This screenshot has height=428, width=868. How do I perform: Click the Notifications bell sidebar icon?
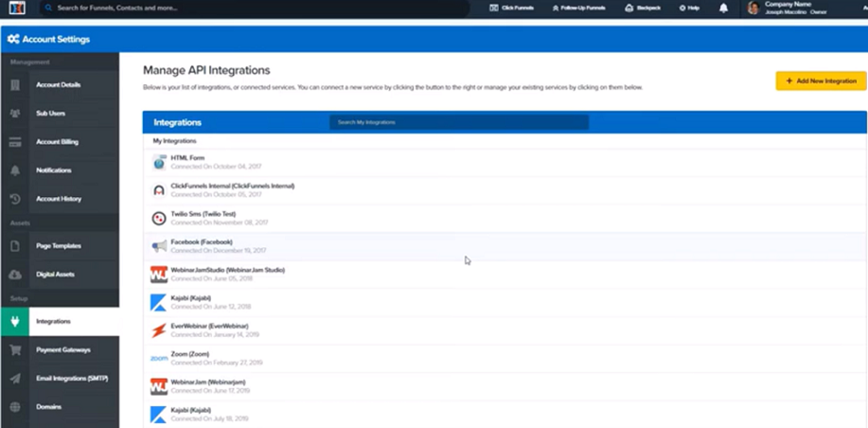pos(15,170)
